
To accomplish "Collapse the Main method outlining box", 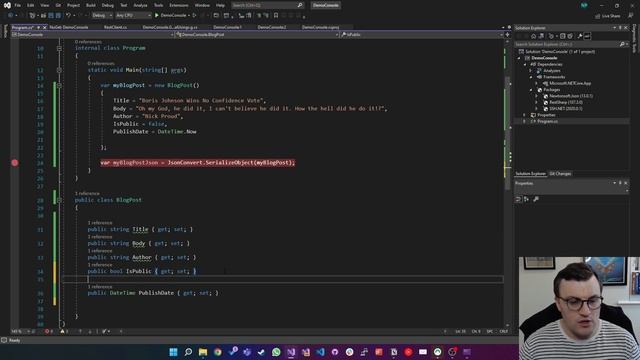I will pyautogui.click(x=59, y=70).
